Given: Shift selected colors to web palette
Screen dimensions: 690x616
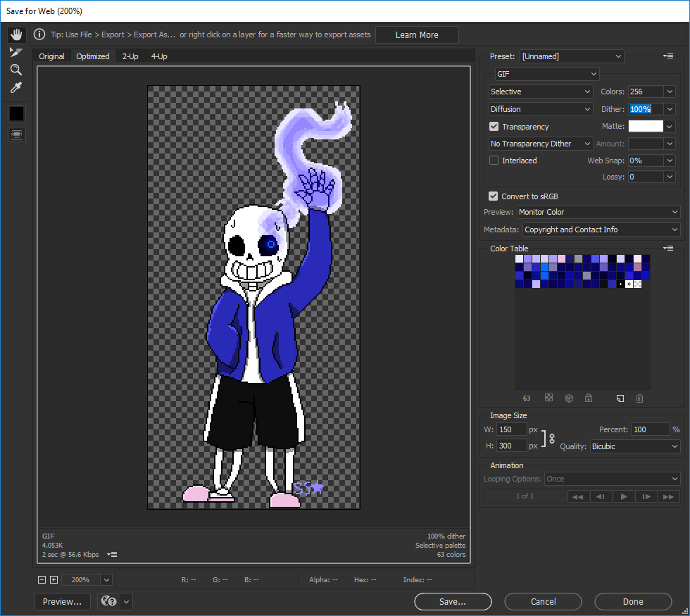Looking at the screenshot, I should (x=569, y=398).
